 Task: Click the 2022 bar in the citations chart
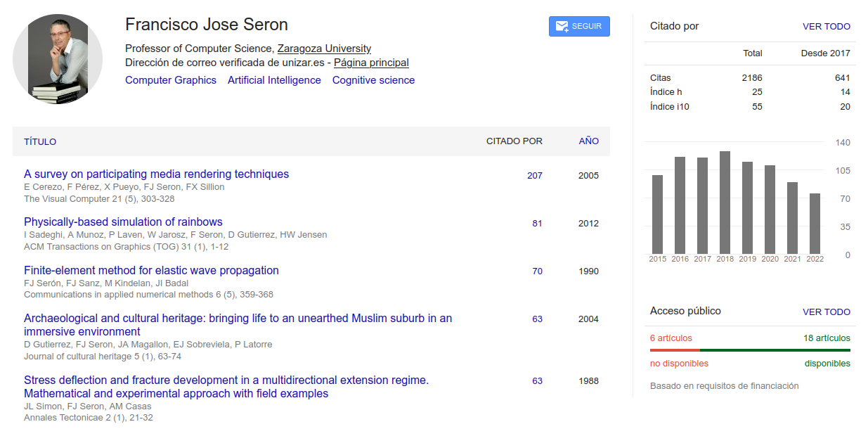[x=815, y=224]
